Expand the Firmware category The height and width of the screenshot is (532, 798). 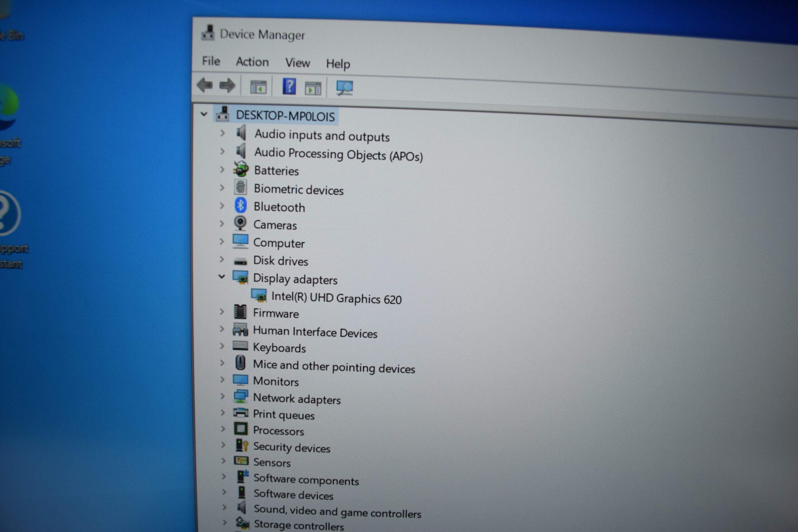(x=222, y=311)
